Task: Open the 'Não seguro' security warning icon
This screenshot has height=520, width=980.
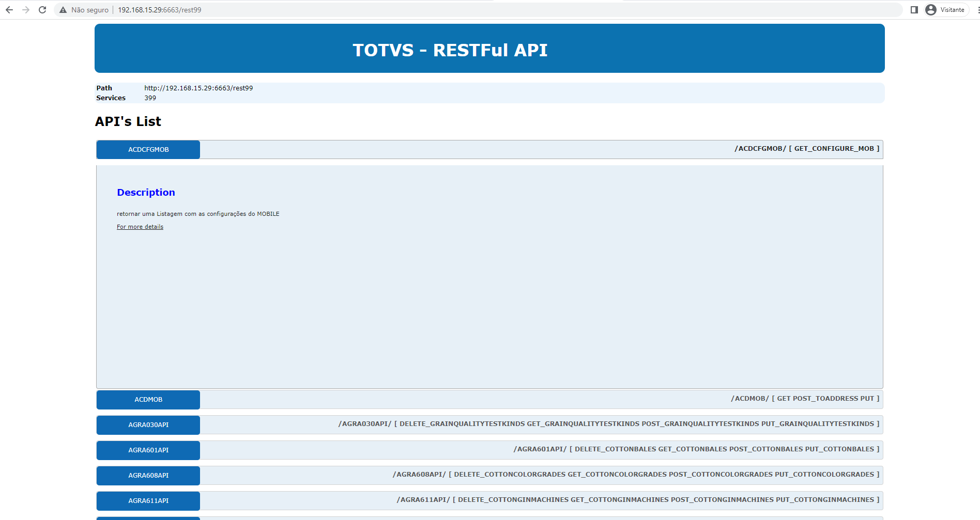Action: tap(63, 10)
